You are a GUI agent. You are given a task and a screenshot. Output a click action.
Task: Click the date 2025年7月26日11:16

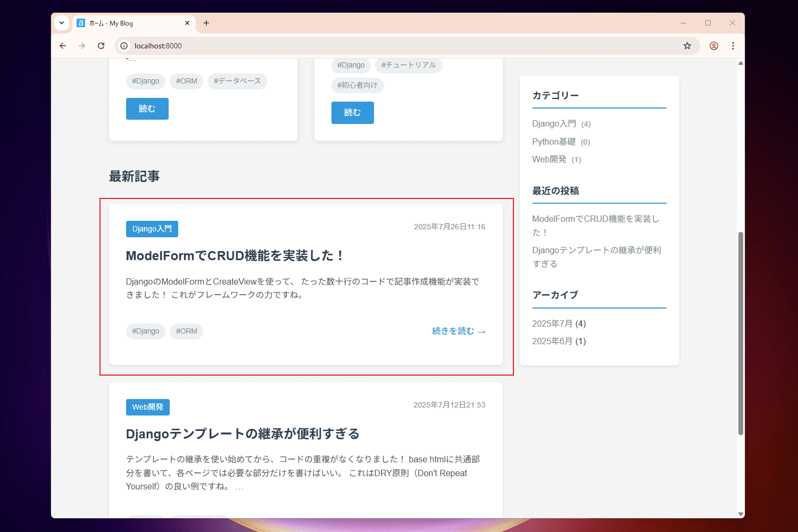[450, 227]
